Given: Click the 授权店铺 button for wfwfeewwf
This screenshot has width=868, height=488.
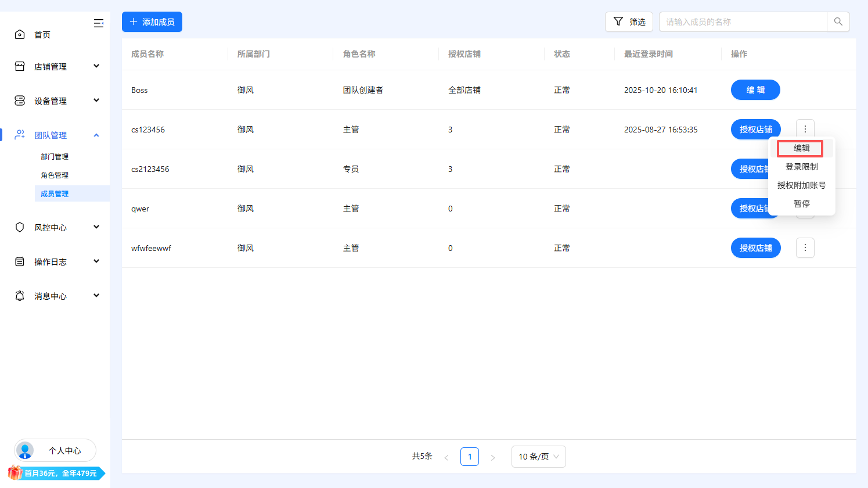Looking at the screenshot, I should pos(755,247).
